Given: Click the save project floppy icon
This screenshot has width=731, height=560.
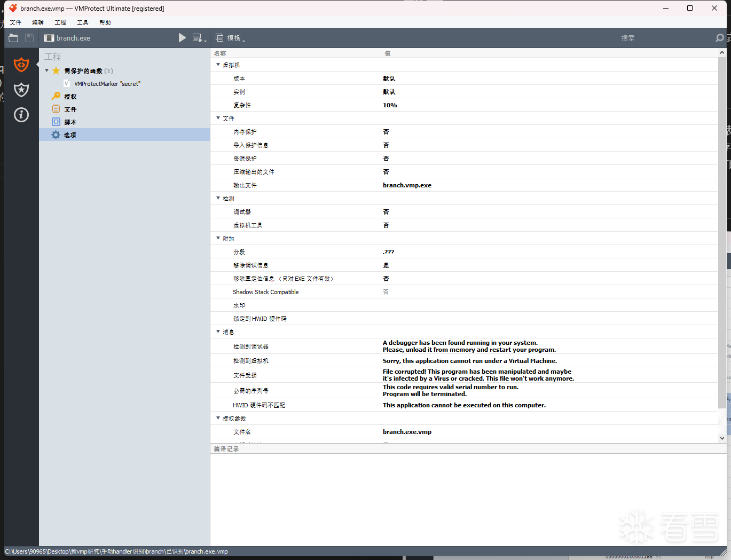Looking at the screenshot, I should 29,38.
